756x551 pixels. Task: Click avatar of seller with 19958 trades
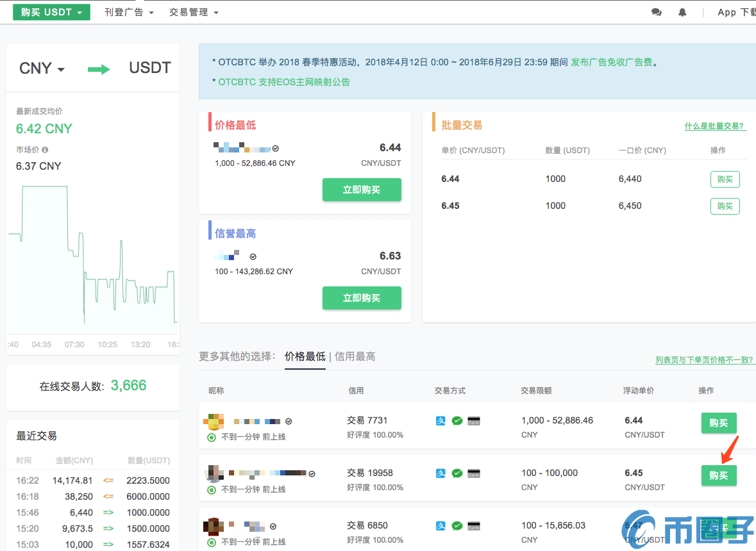pyautogui.click(x=214, y=474)
